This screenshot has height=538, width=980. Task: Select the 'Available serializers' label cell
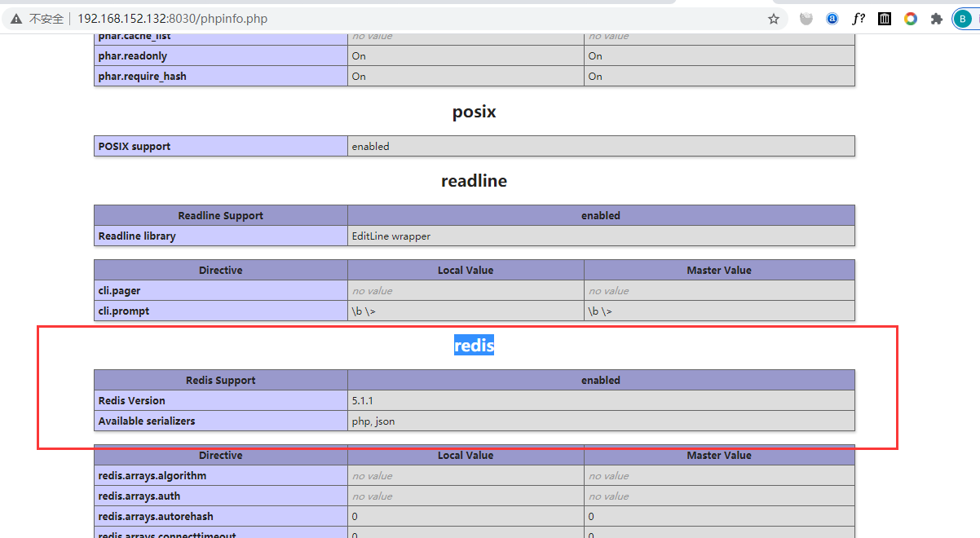point(221,421)
